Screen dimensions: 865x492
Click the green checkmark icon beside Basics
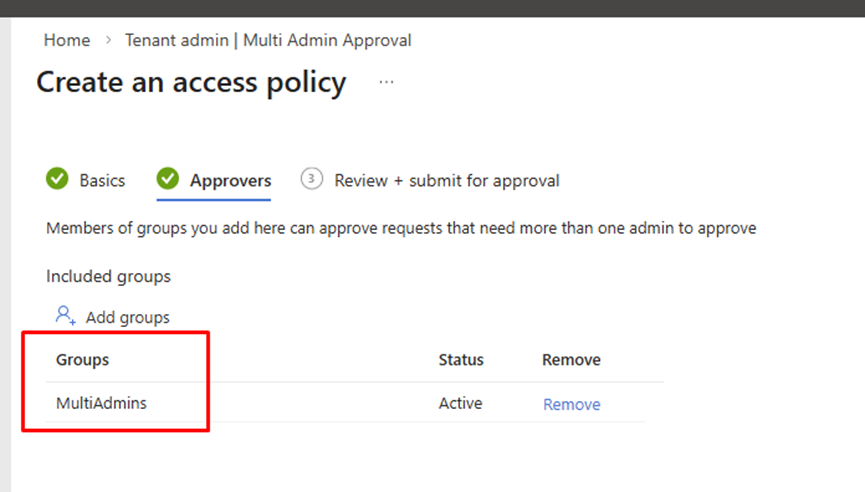pyautogui.click(x=58, y=180)
